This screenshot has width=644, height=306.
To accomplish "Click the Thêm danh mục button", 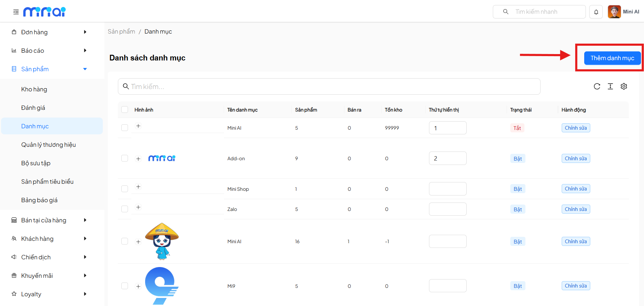I will 612,58.
